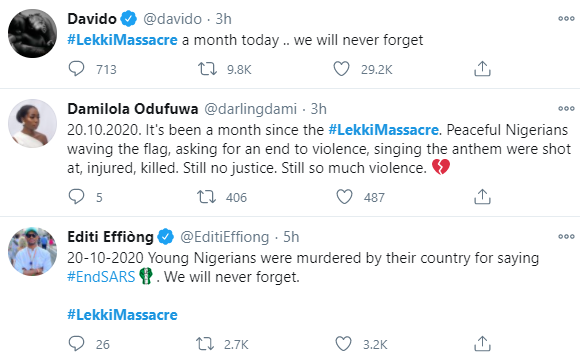The height and width of the screenshot is (363, 580).
Task: Like Davido's tweet with 29.2K likes
Action: pyautogui.click(x=341, y=69)
